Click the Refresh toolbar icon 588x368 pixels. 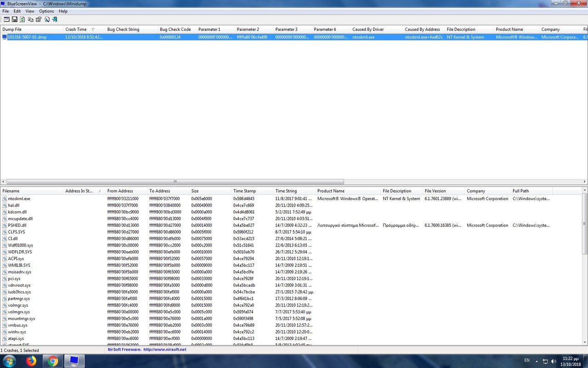(22, 19)
